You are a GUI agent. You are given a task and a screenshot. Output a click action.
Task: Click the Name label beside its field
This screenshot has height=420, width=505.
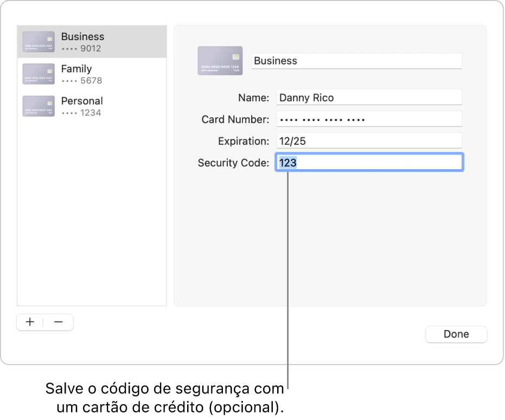253,97
